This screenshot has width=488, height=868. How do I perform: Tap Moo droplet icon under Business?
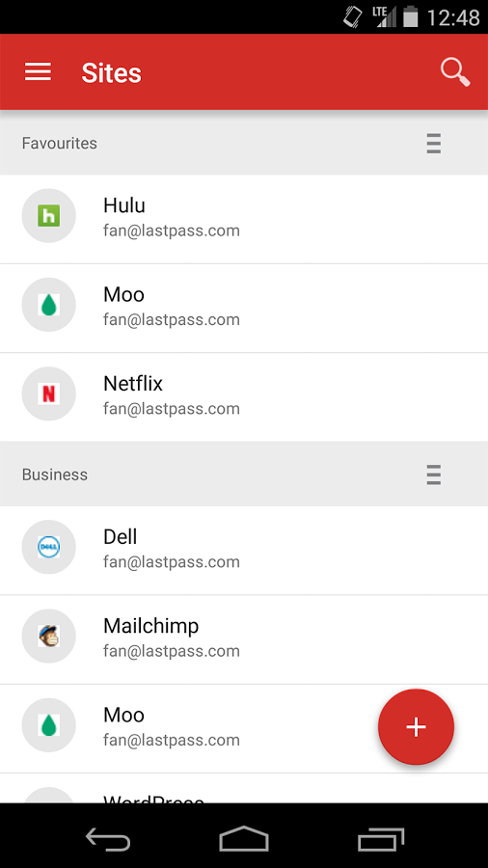48,725
